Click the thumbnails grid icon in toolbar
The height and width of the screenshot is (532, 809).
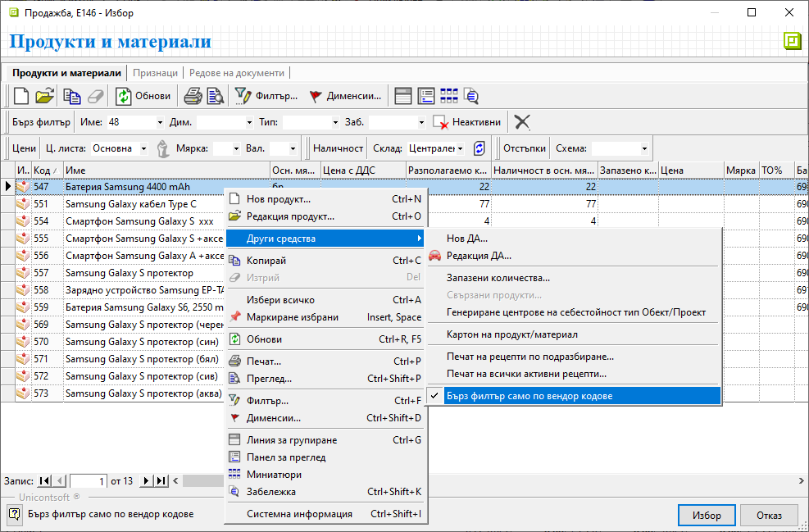[449, 96]
